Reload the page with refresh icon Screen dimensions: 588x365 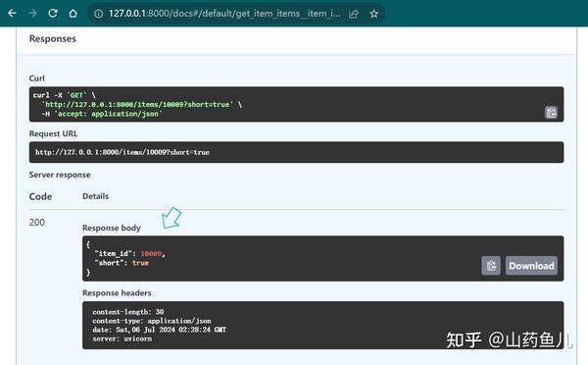point(53,14)
